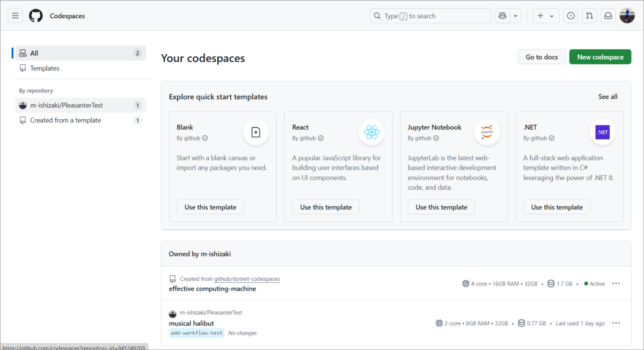Click m-ishizaki/PleasanterTest text above musical halibut
Screen dimensions: 644x350
click(211, 312)
